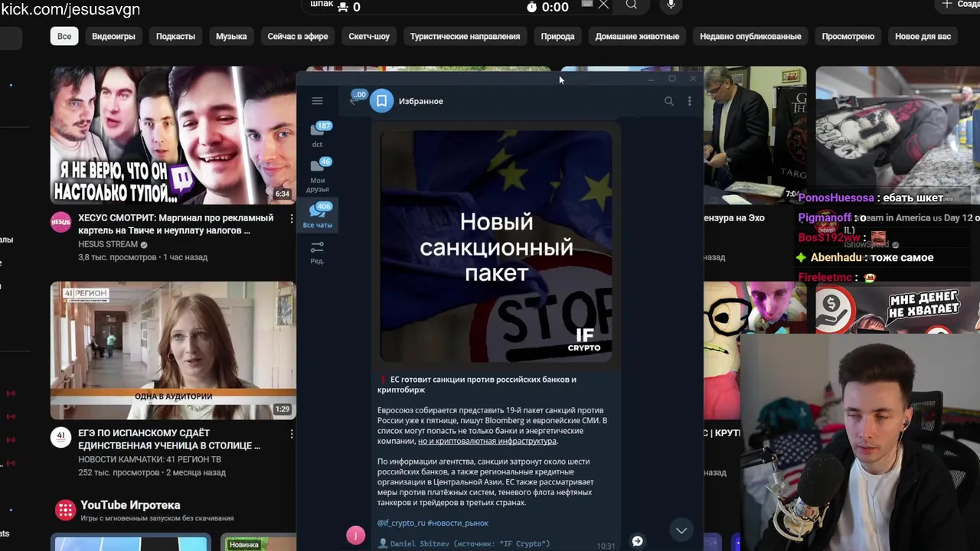Viewport: 980px width, 551px height.
Task: Select Природа filter chip
Action: point(557,36)
